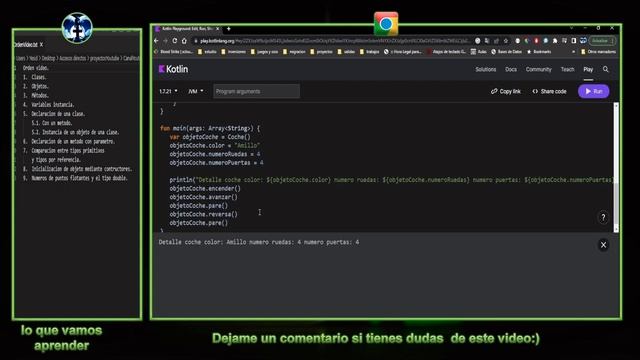Go to Chrome home page icon
Image resolution: width=640 pixels, height=360 pixels.
coord(184,41)
